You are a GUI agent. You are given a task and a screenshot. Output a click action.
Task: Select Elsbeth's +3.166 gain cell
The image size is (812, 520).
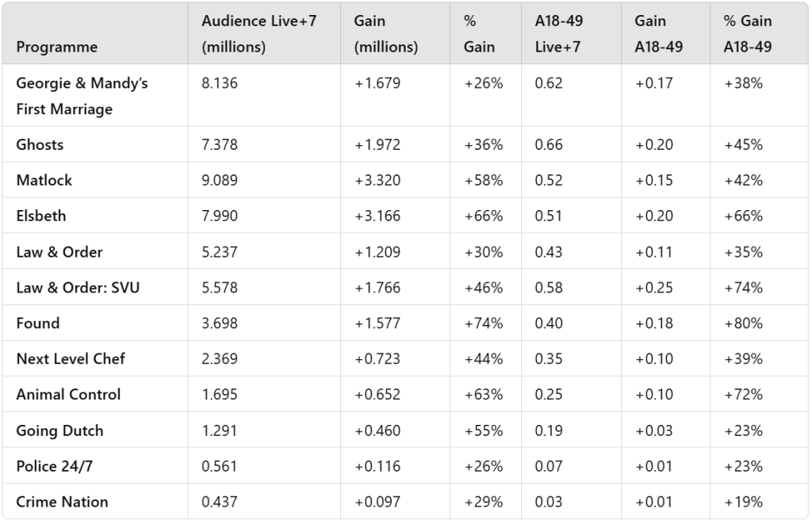click(x=377, y=216)
